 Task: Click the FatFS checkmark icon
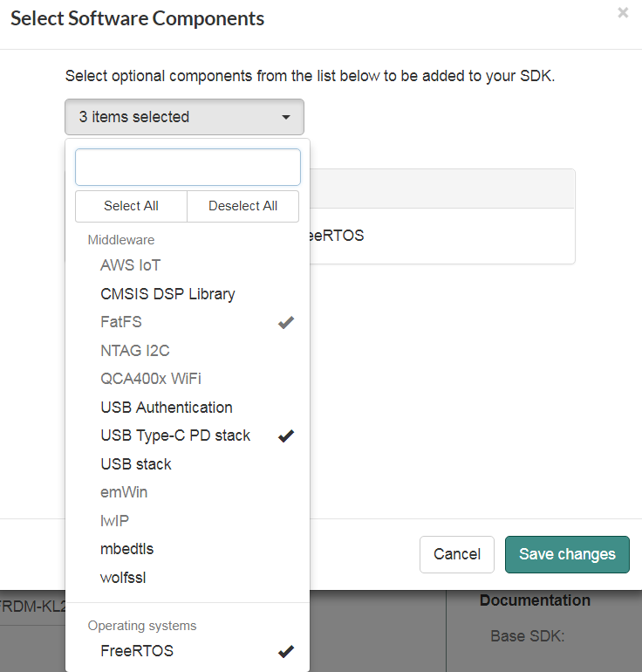(x=285, y=323)
